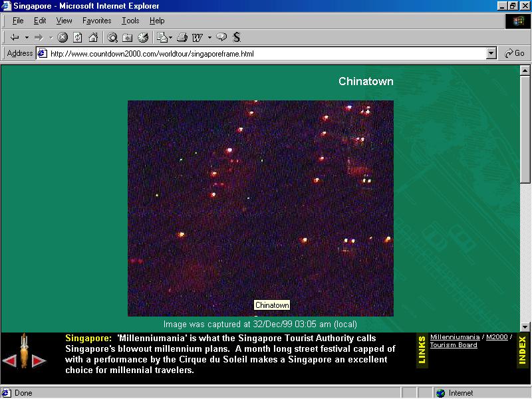Click the Forward arrow button
The height and width of the screenshot is (399, 532).
pos(39,37)
